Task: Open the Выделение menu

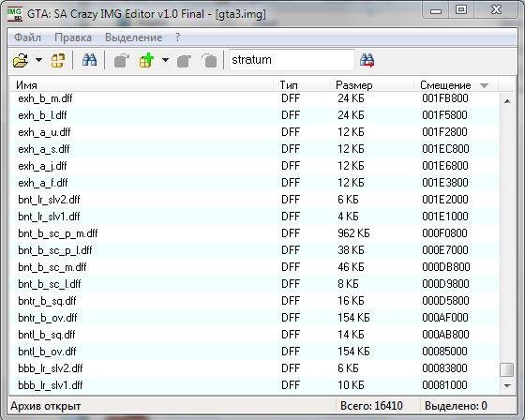Action: (x=133, y=37)
